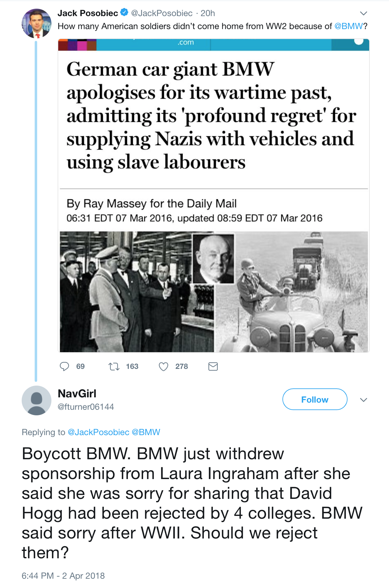Click the black-and-white wartime photo
The height and width of the screenshot is (588, 389).
(213, 292)
